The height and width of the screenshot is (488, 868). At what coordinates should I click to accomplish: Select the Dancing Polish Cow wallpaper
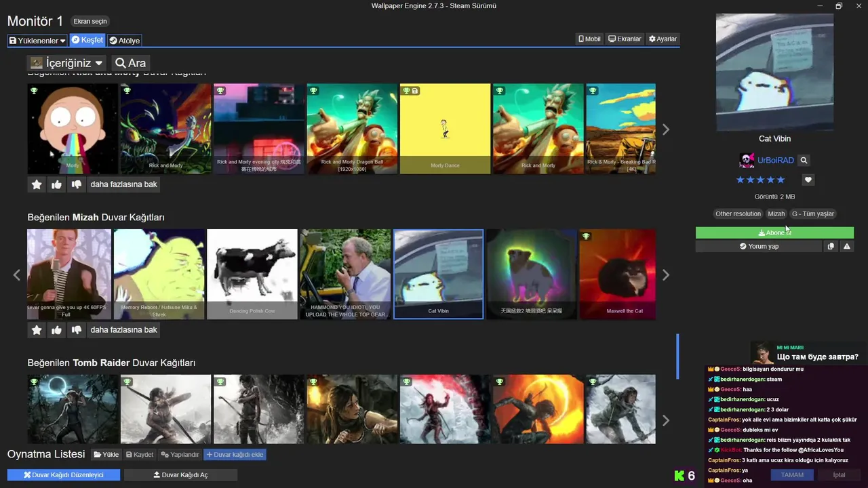point(252,274)
